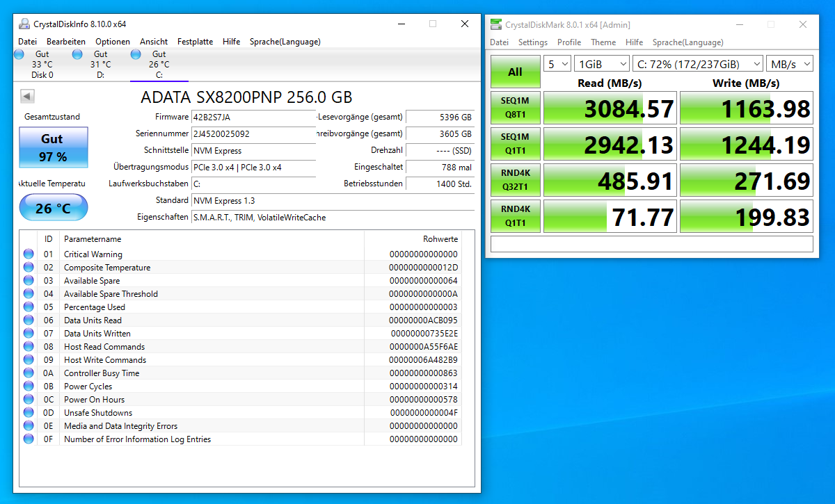This screenshot has width=835, height=504.
Task: Run RND4K Q32T1 benchmark
Action: point(515,181)
